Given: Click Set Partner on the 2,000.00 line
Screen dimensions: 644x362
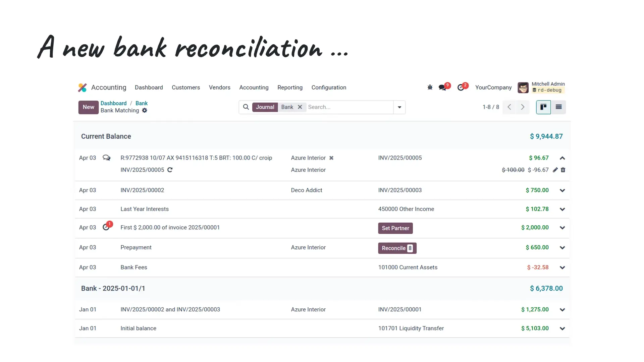Looking at the screenshot, I should pos(395,228).
